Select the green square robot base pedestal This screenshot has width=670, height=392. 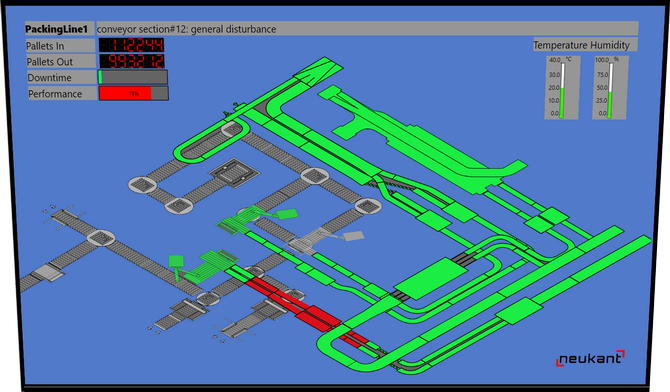pos(176,261)
